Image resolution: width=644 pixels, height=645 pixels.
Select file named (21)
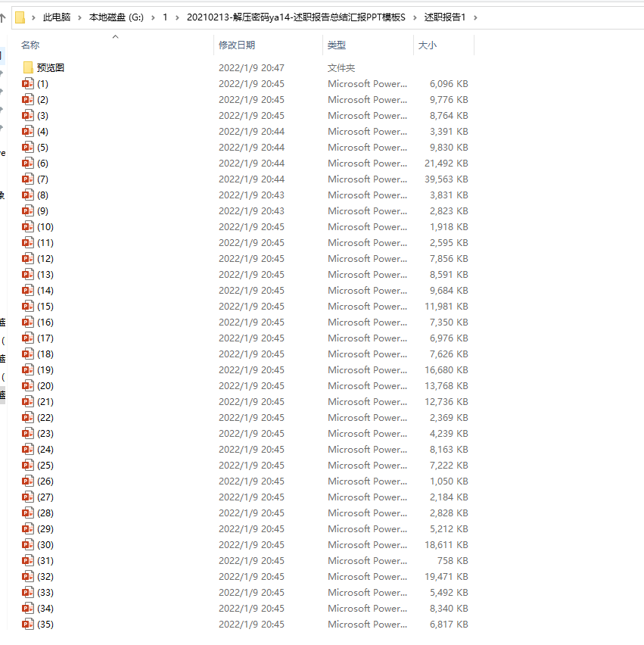click(x=45, y=401)
